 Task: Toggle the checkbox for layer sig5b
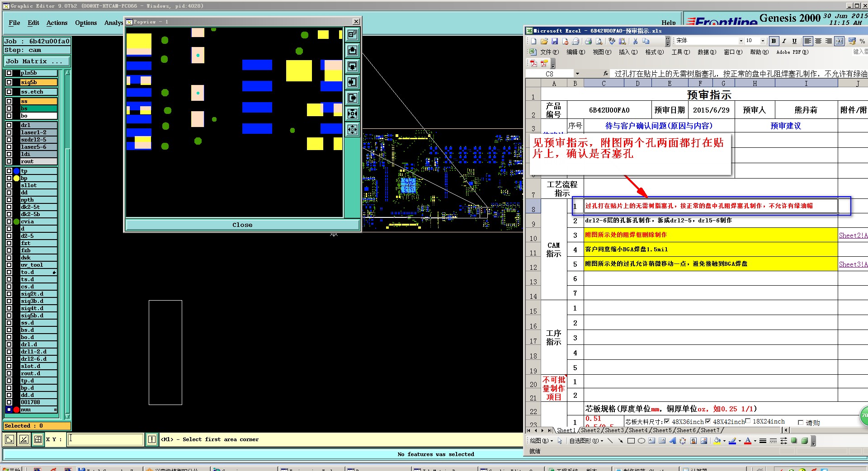point(9,82)
